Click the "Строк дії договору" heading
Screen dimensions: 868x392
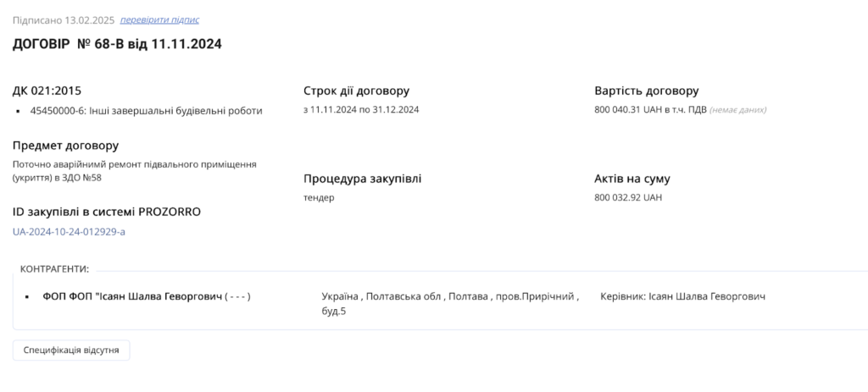356,91
